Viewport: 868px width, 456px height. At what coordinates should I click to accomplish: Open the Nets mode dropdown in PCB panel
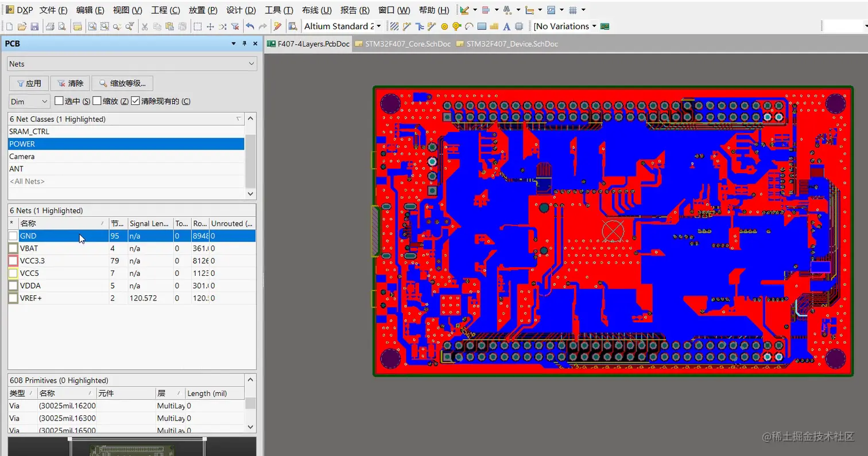132,64
